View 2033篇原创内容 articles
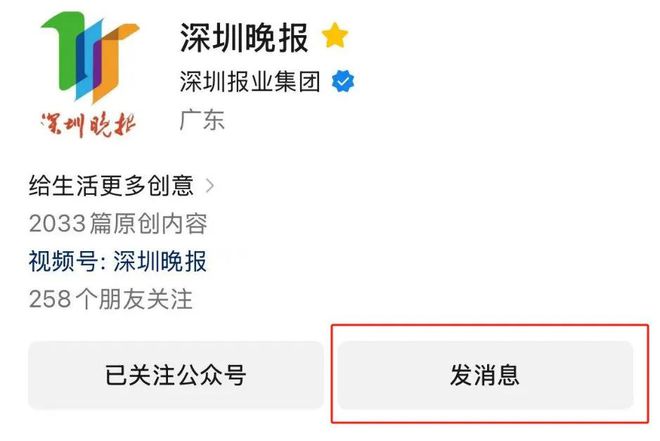Screen dimensions: 660x441 118,223
